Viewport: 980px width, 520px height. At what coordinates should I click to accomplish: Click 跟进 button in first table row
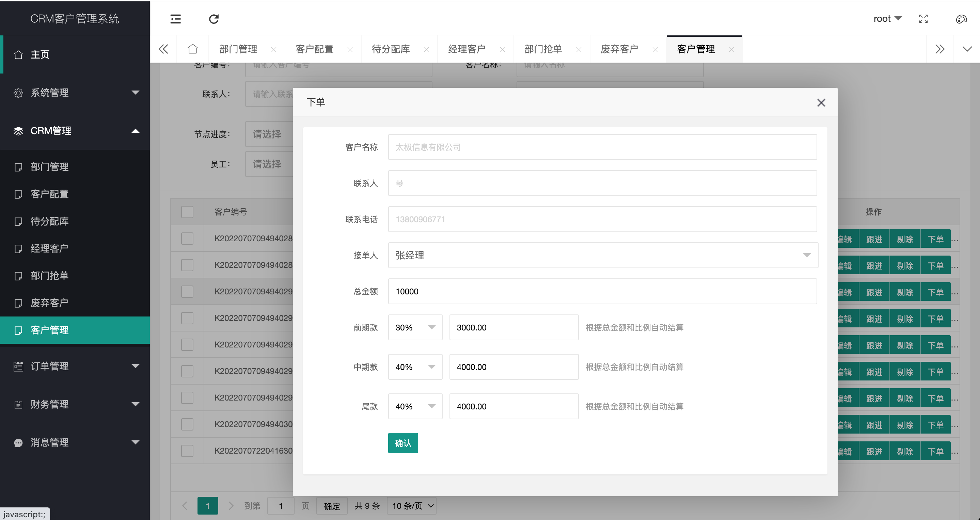pos(874,239)
